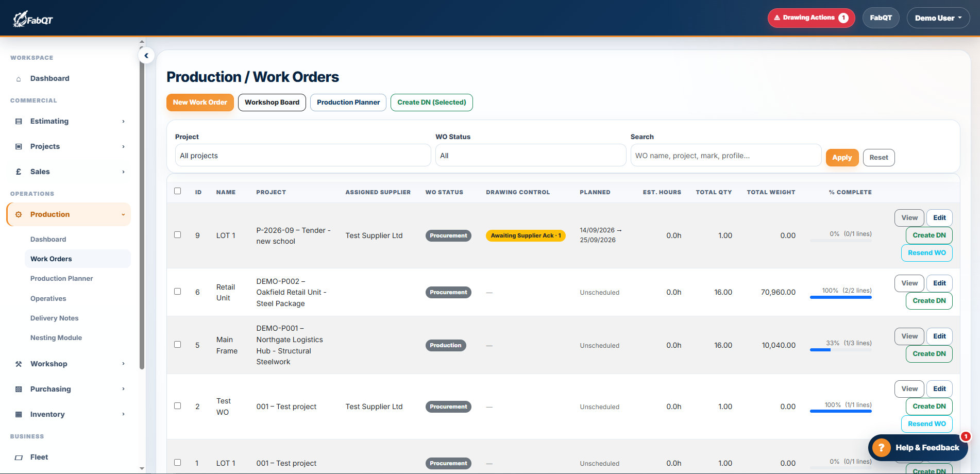Click the Fleet sidebar icon

point(19,458)
